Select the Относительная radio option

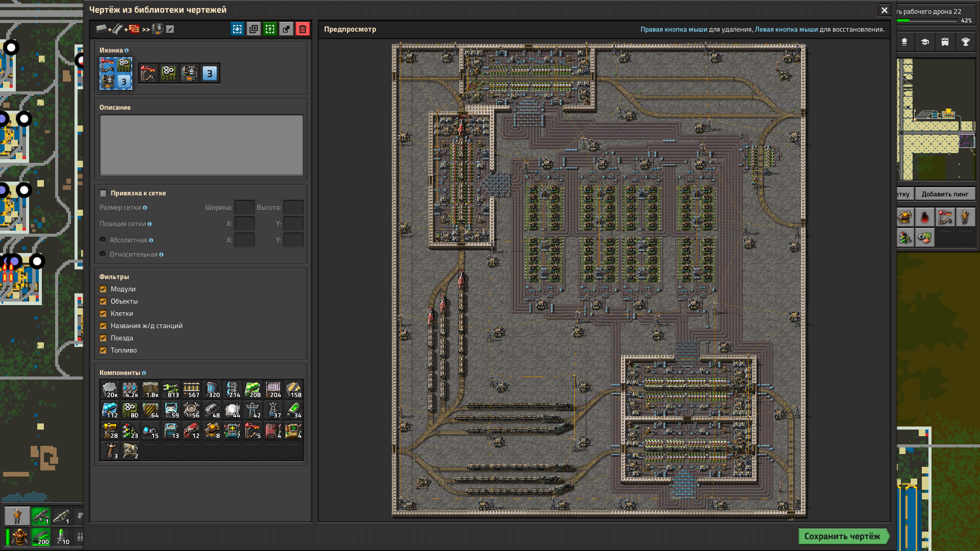pyautogui.click(x=103, y=254)
